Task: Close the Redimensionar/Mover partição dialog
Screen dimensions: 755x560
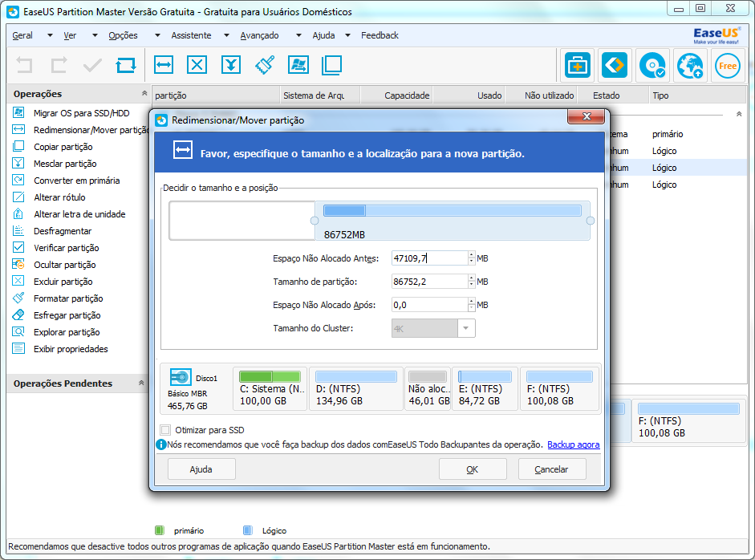Action: [x=586, y=116]
